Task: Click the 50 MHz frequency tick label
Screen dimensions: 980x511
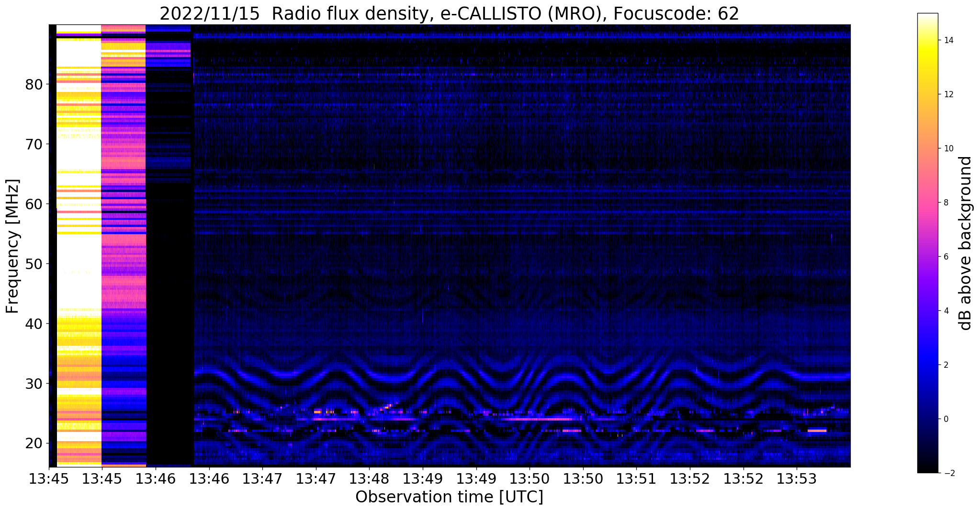Action: [34, 264]
